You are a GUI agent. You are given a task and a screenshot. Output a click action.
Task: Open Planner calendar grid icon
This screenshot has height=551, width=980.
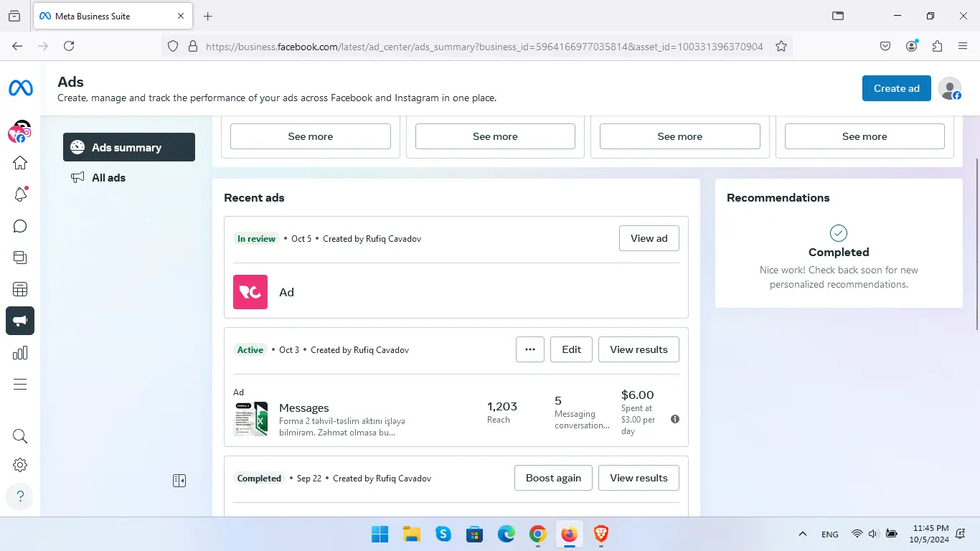point(20,289)
